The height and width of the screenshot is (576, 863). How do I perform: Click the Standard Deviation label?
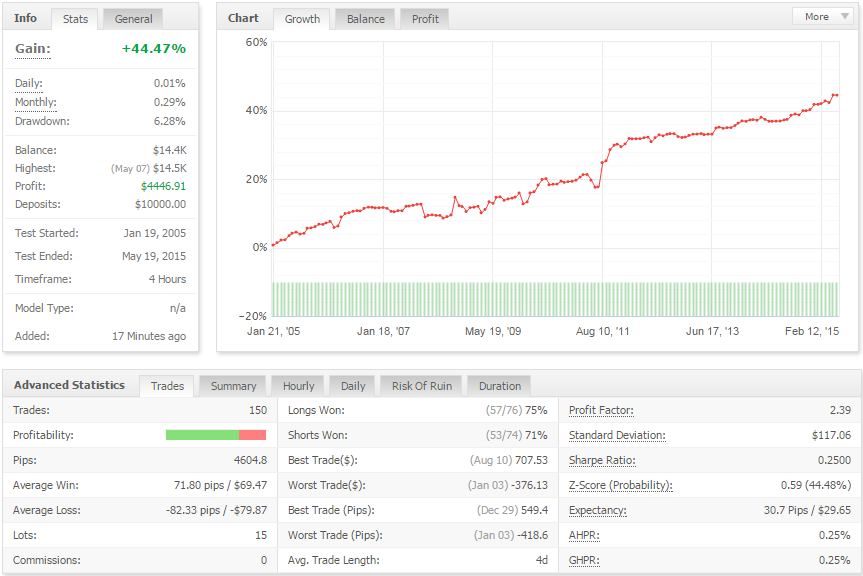(x=617, y=435)
